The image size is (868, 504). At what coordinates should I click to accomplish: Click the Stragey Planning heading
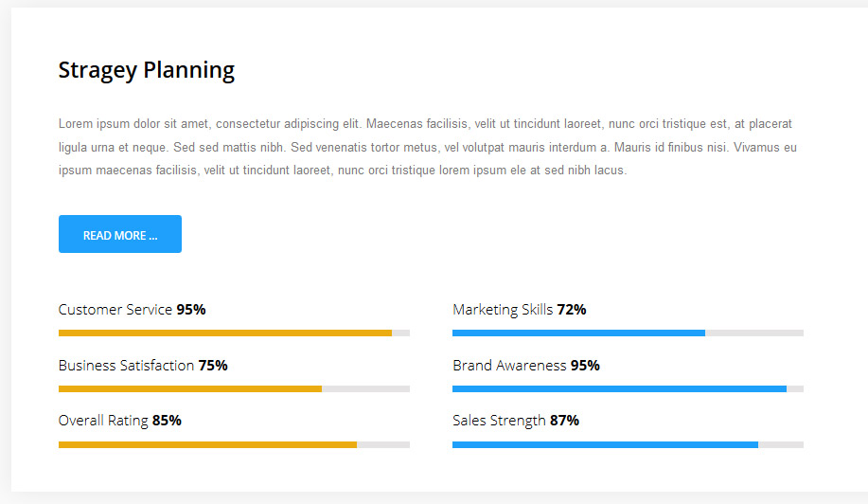pos(147,70)
